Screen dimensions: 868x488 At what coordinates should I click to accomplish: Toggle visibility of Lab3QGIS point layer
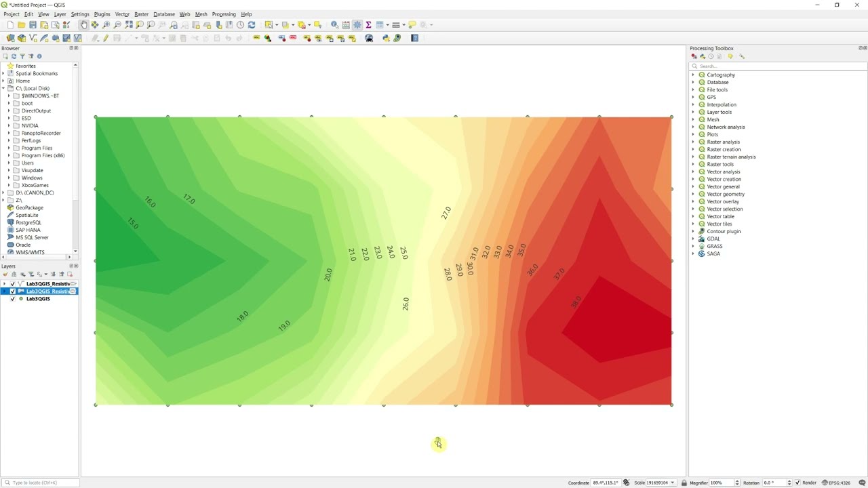(12, 298)
